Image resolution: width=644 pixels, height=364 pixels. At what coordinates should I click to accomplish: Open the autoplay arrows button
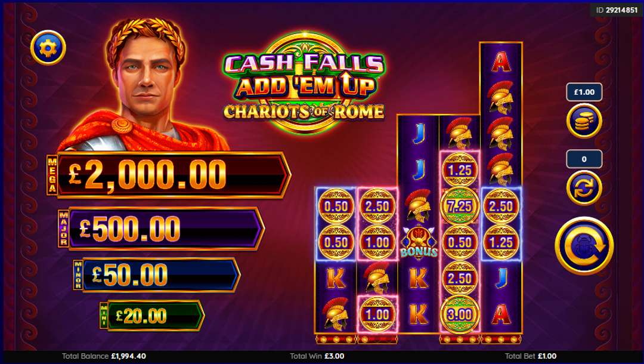coord(584,188)
